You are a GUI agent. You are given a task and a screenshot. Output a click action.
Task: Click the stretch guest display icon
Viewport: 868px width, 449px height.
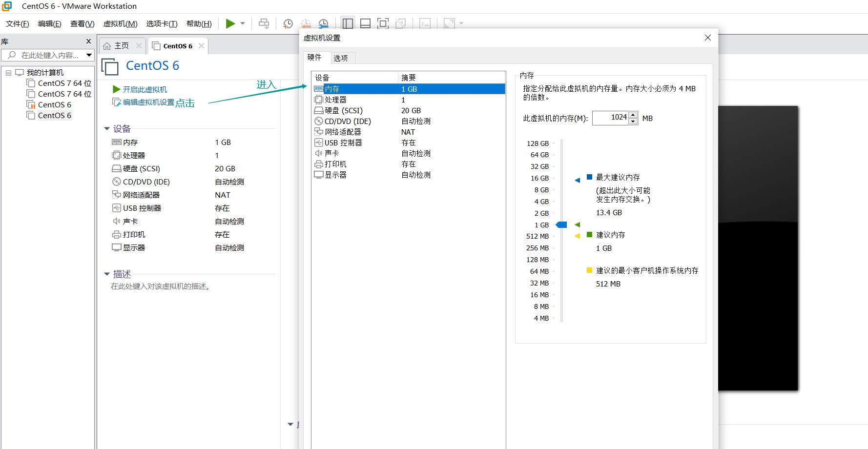450,23
